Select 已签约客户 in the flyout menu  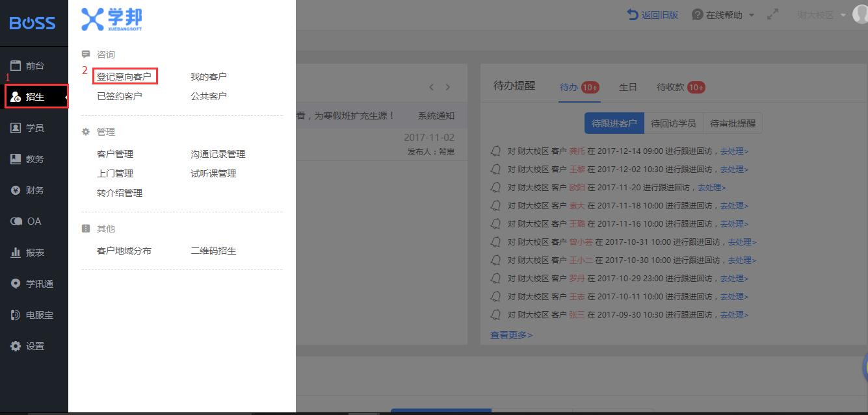click(120, 96)
